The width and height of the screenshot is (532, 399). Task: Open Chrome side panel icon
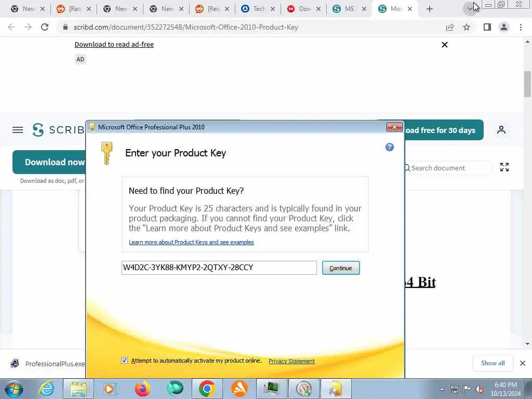(487, 27)
